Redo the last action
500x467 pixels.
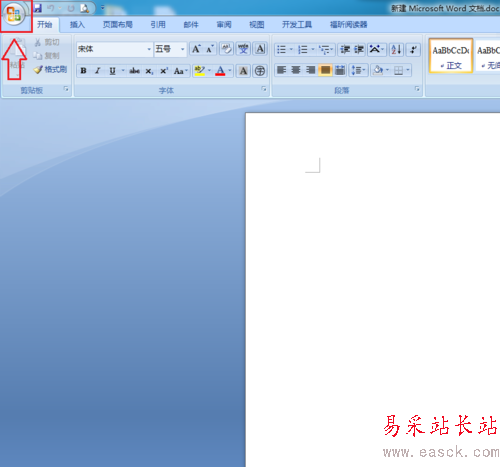coord(71,8)
